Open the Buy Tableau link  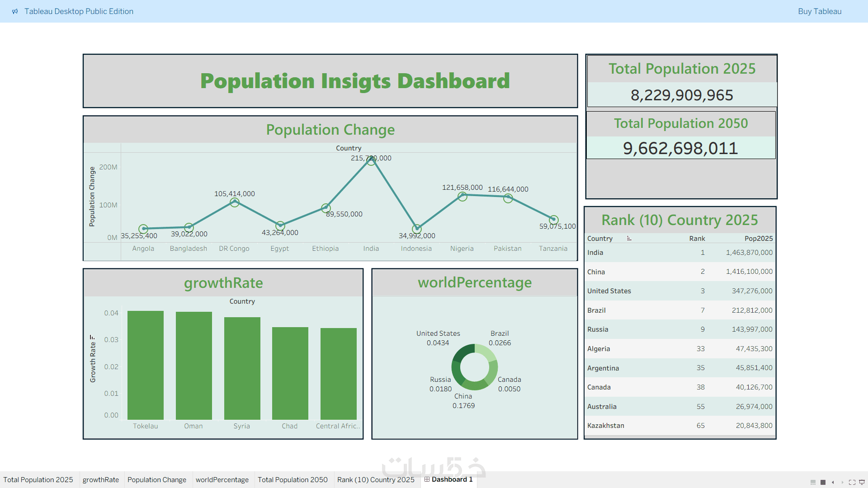[x=819, y=11]
